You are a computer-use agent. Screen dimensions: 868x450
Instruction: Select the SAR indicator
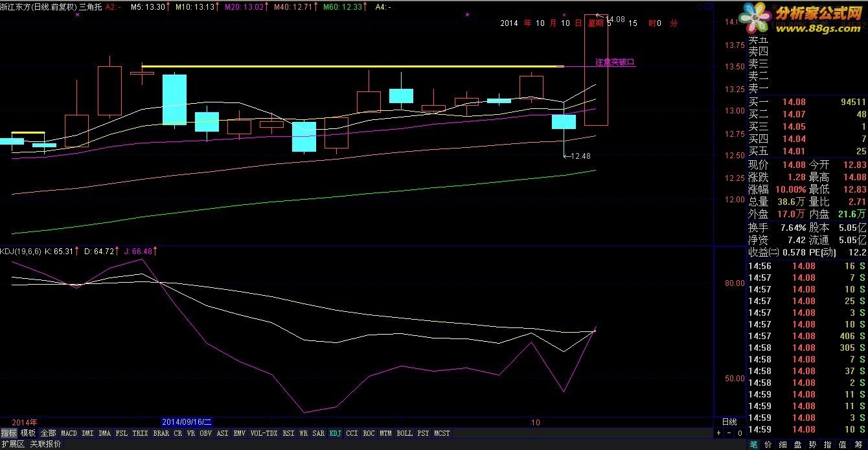318,433
